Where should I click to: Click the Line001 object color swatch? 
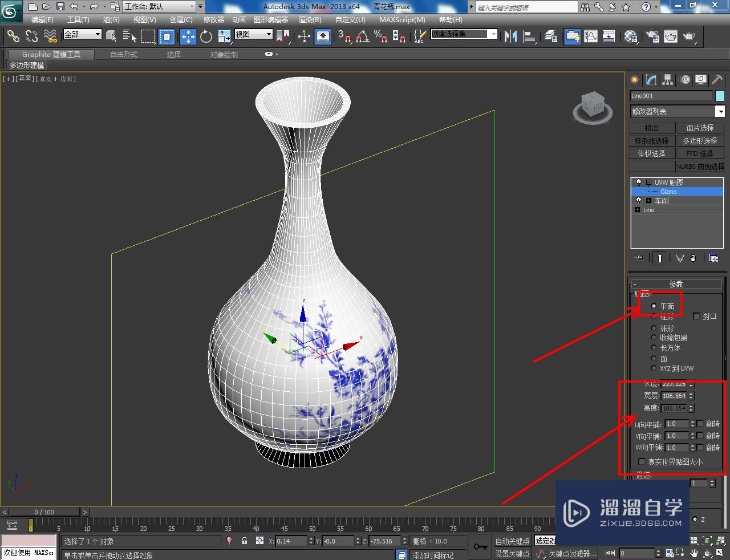[x=720, y=96]
